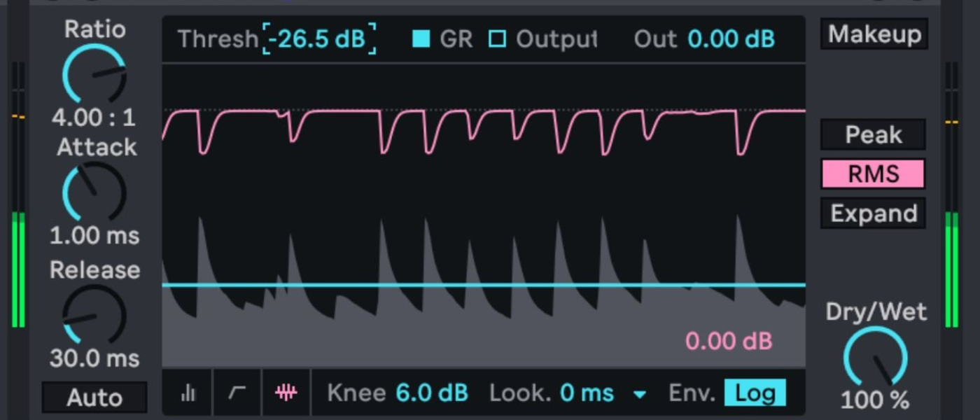Select the activity waveform view icon
This screenshot has width=980, height=420.
click(x=286, y=393)
